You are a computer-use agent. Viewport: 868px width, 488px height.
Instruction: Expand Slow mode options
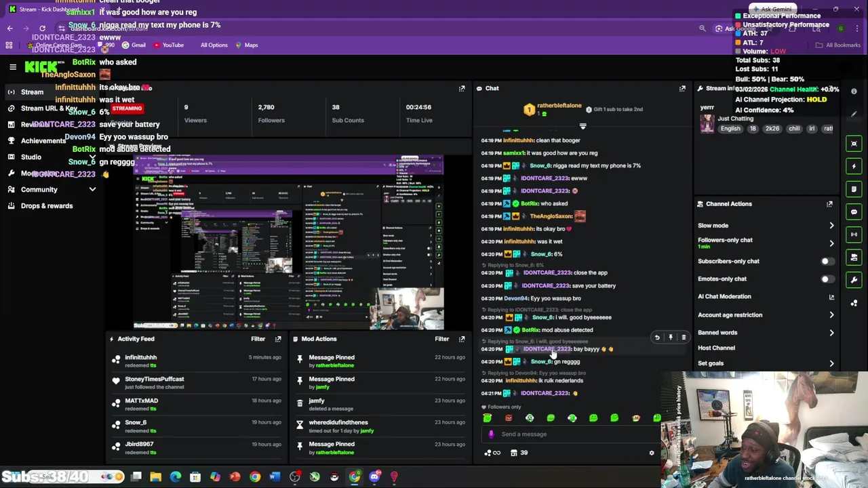pos(831,226)
